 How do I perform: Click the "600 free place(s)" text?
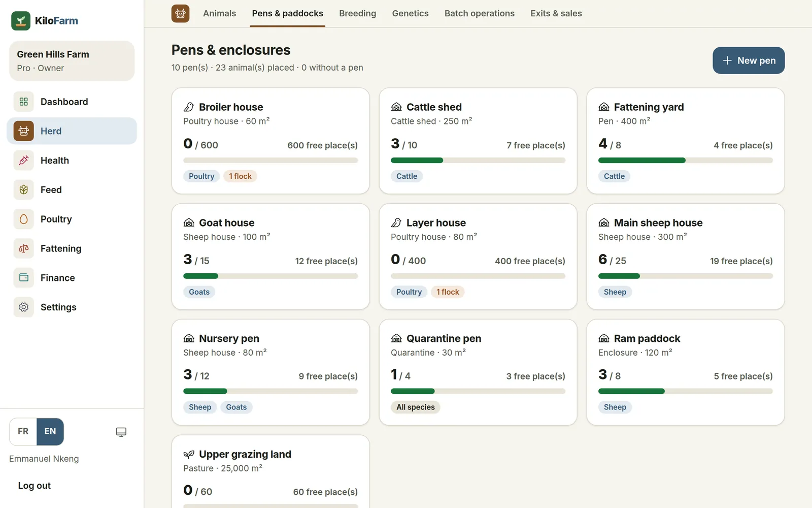point(322,145)
